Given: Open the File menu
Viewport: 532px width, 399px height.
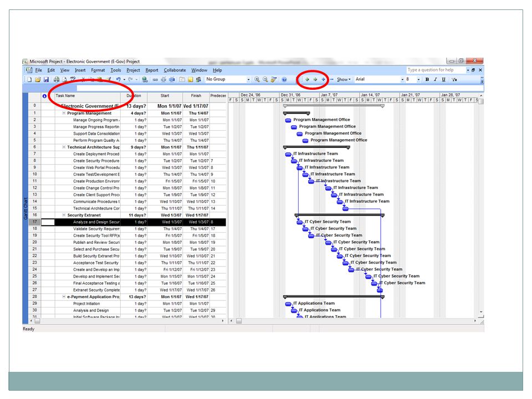Looking at the screenshot, I should tap(39, 70).
